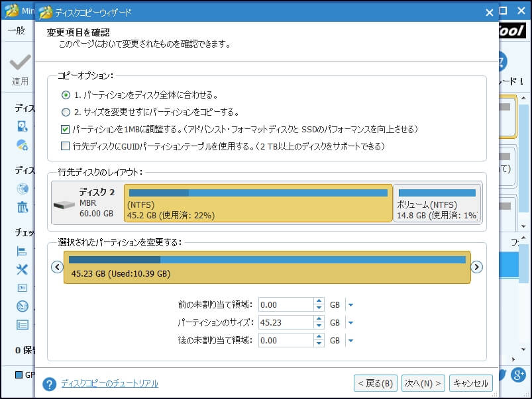Decrease パーティションのサイズ with down spinner

click(319, 326)
